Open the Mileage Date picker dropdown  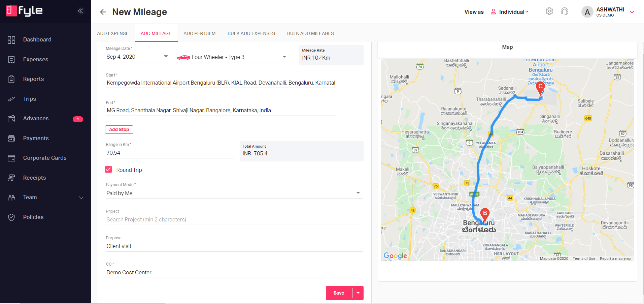pos(166,57)
